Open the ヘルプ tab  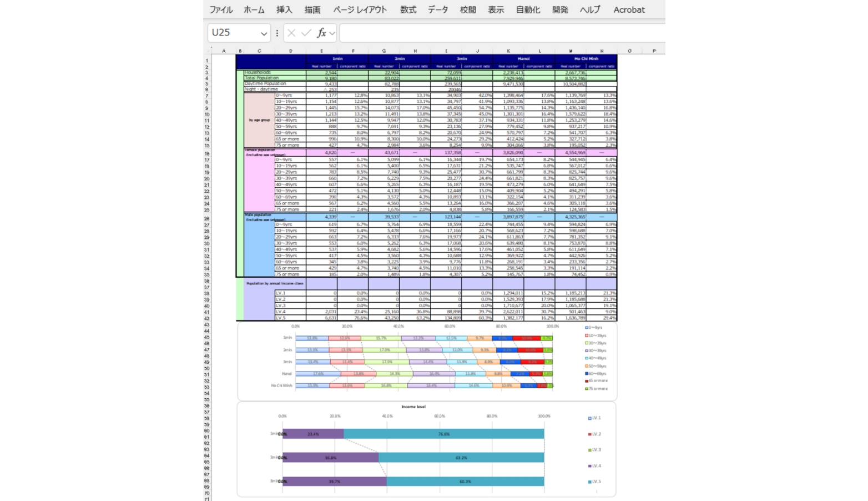coord(590,10)
